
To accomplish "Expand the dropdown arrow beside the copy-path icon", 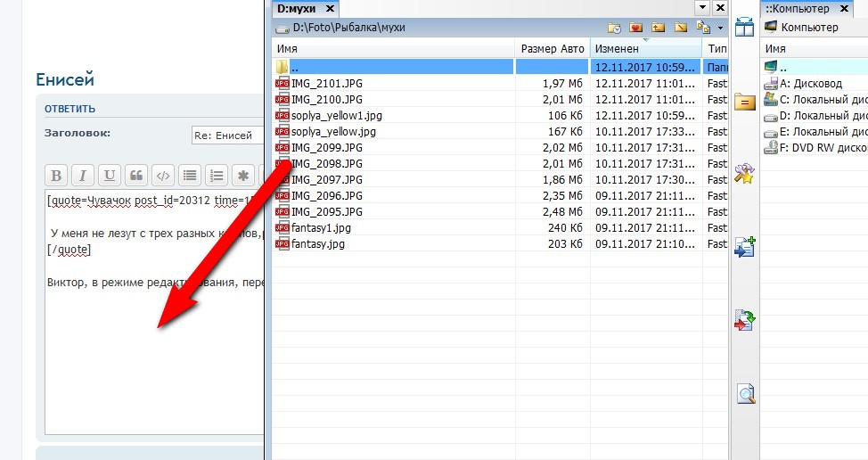I will pos(720,28).
